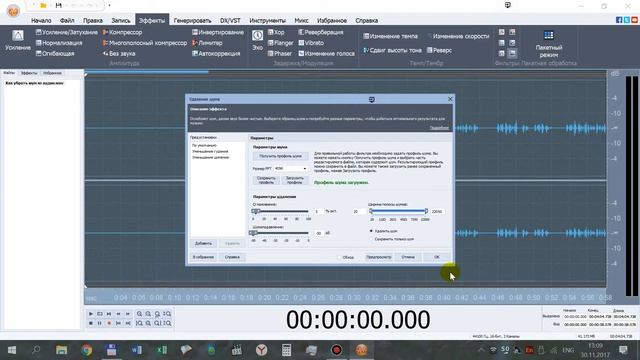Open the Генерировать ribbon tab
The width and height of the screenshot is (640, 360).
pos(192,20)
